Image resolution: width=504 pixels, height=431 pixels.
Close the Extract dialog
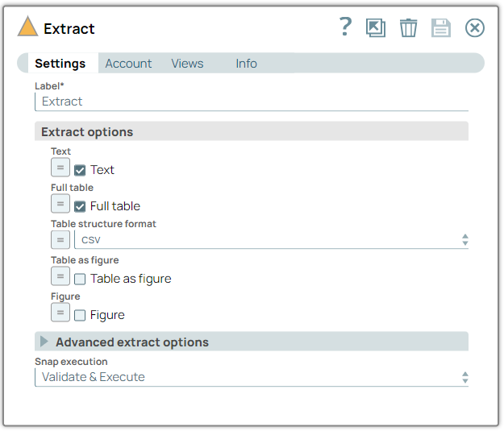pyautogui.click(x=474, y=27)
